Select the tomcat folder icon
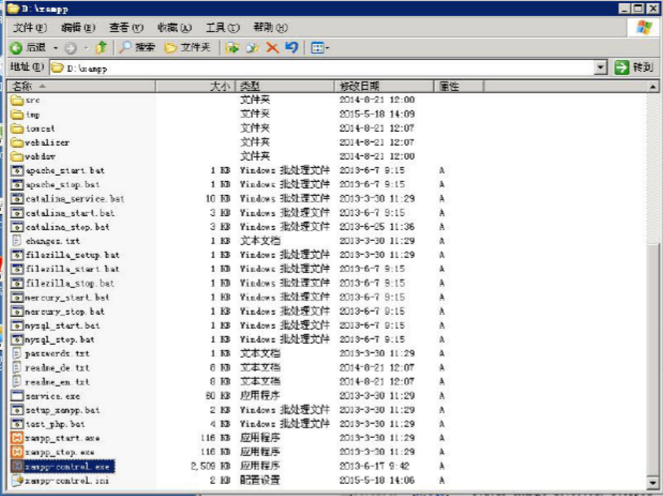Viewport: 663px width, 496px height. pos(17,128)
